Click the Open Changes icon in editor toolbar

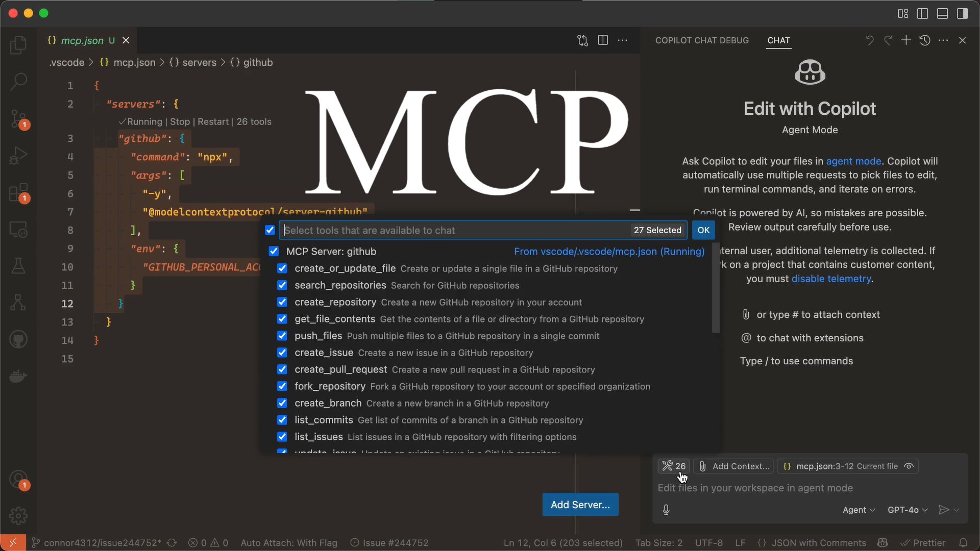(582, 40)
